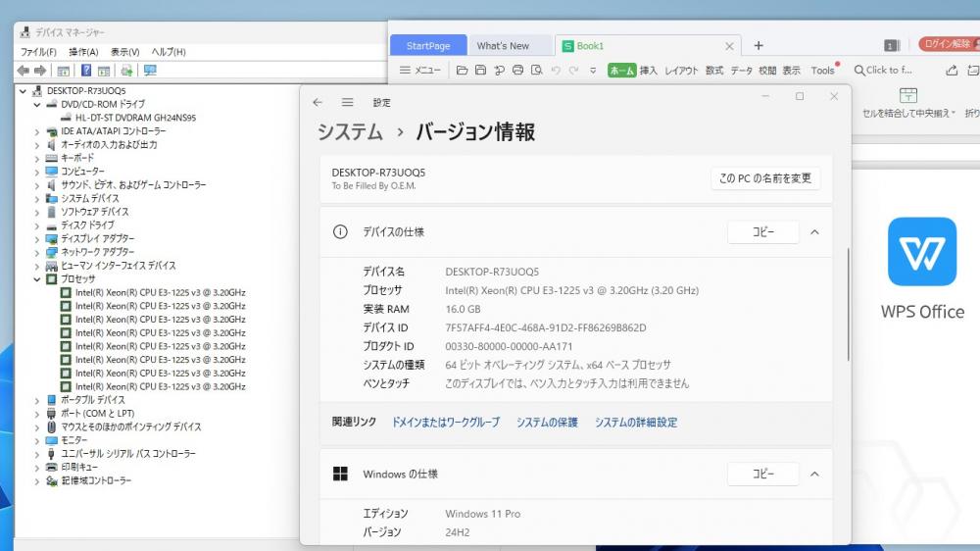Select the ホーム ribbon tab
The width and height of the screenshot is (980, 551).
pyautogui.click(x=621, y=71)
